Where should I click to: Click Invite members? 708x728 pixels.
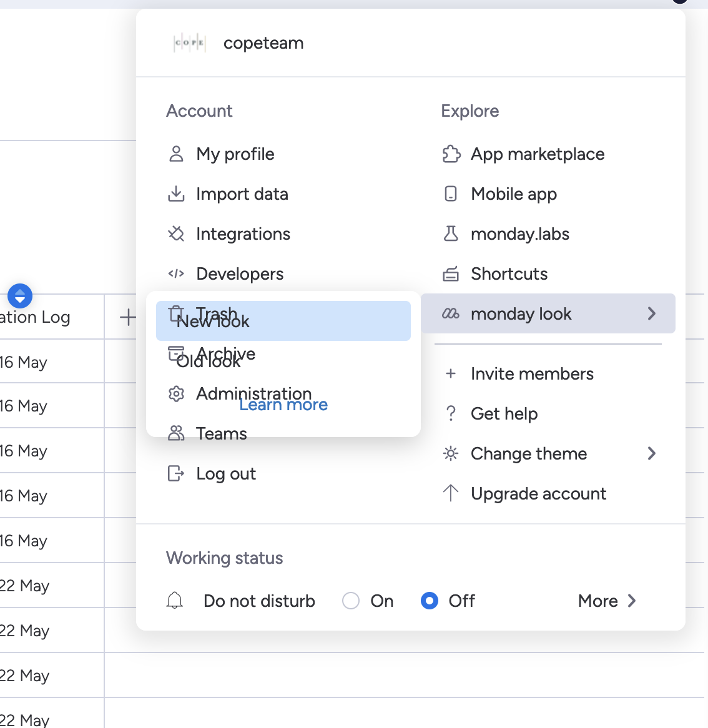coord(532,374)
